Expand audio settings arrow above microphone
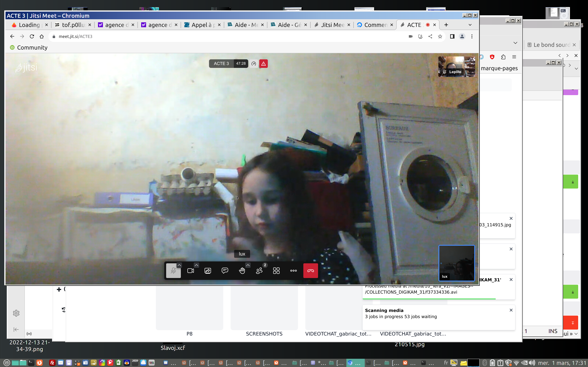 point(179,265)
